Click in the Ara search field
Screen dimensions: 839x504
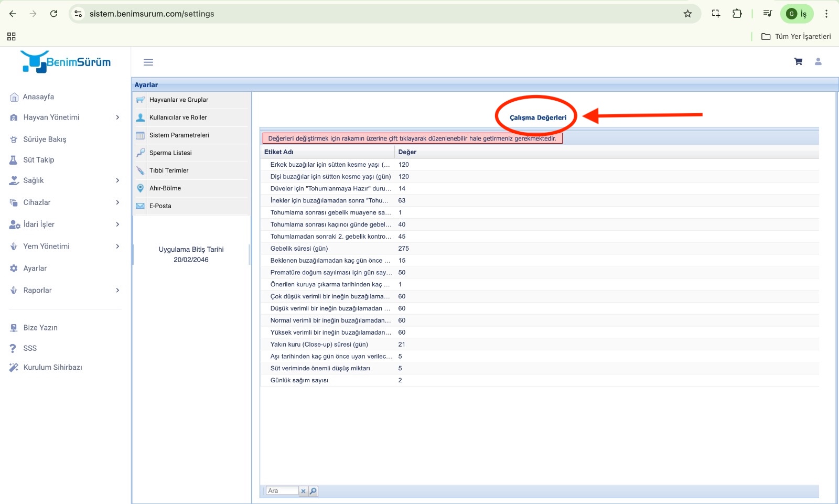[x=282, y=491]
